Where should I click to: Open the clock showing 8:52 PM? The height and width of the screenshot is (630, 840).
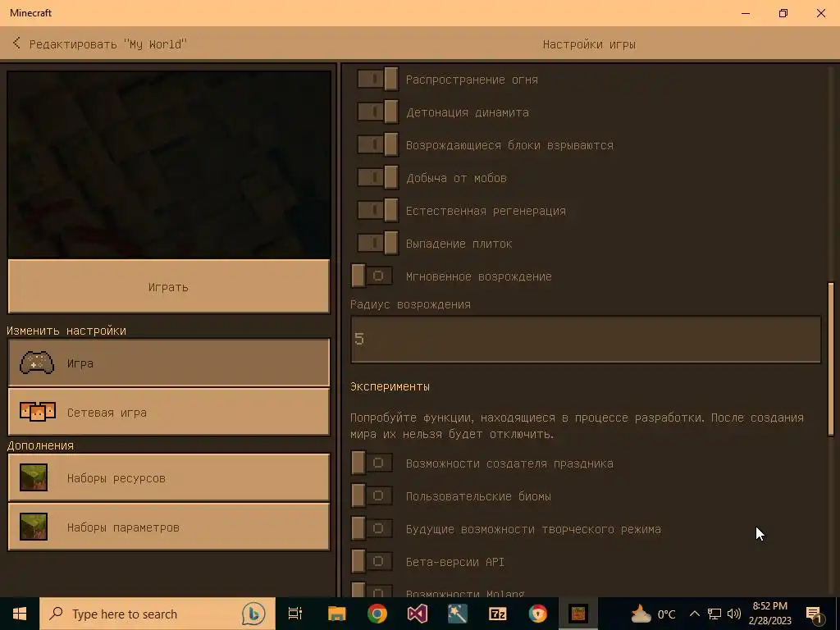(x=769, y=614)
